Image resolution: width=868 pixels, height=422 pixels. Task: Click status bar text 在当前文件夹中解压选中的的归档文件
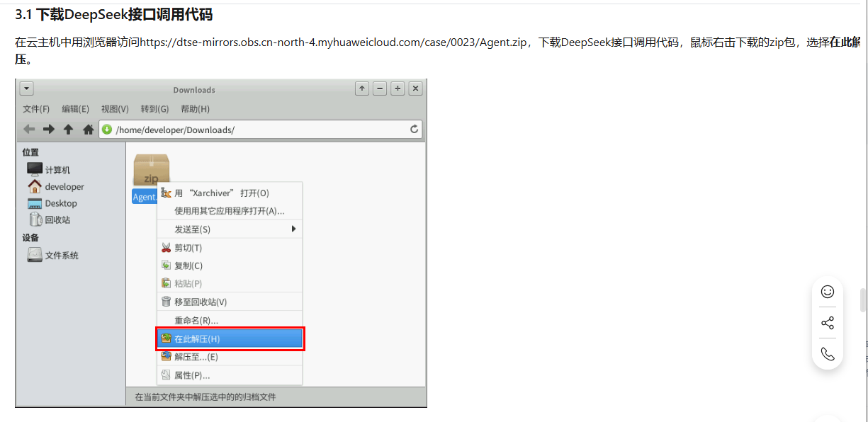(x=205, y=397)
